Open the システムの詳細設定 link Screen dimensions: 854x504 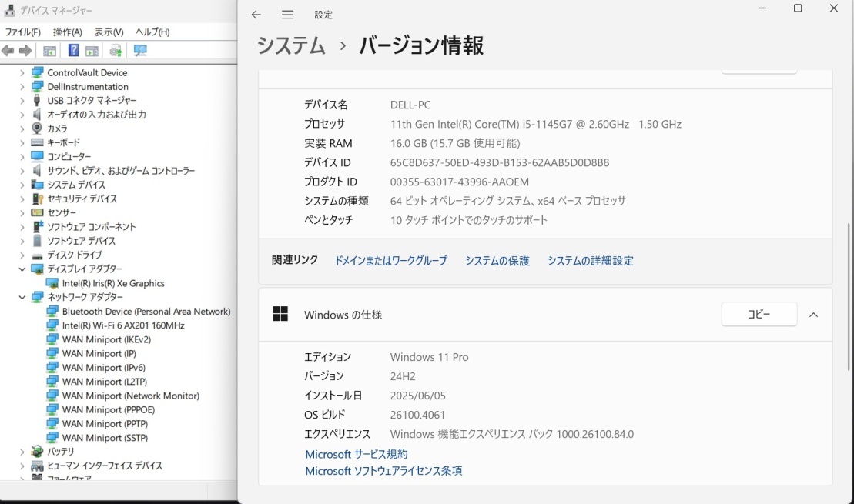tap(591, 261)
